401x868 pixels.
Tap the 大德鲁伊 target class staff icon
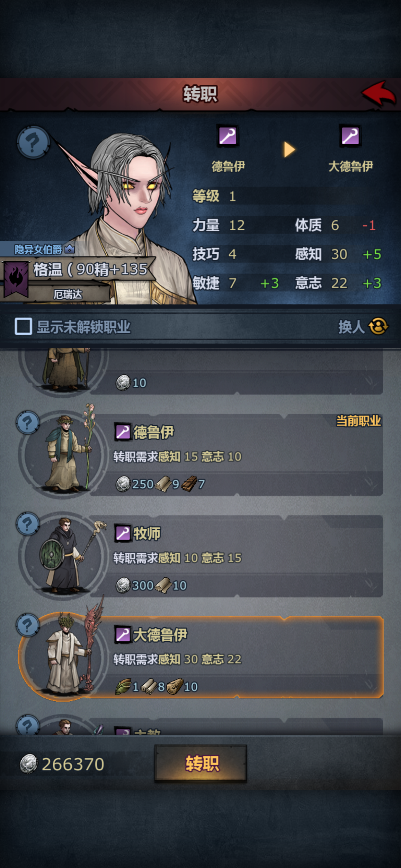point(350,136)
